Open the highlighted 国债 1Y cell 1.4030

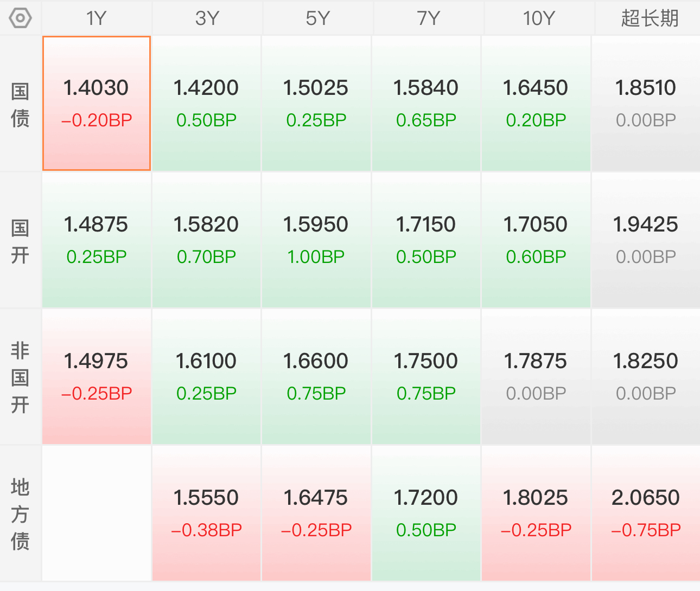point(97,104)
